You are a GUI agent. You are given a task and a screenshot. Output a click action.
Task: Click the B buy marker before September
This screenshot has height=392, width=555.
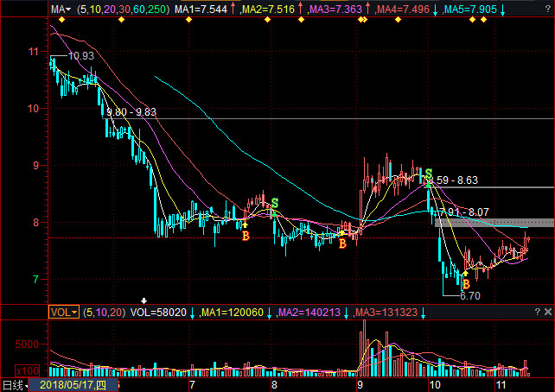click(342, 244)
